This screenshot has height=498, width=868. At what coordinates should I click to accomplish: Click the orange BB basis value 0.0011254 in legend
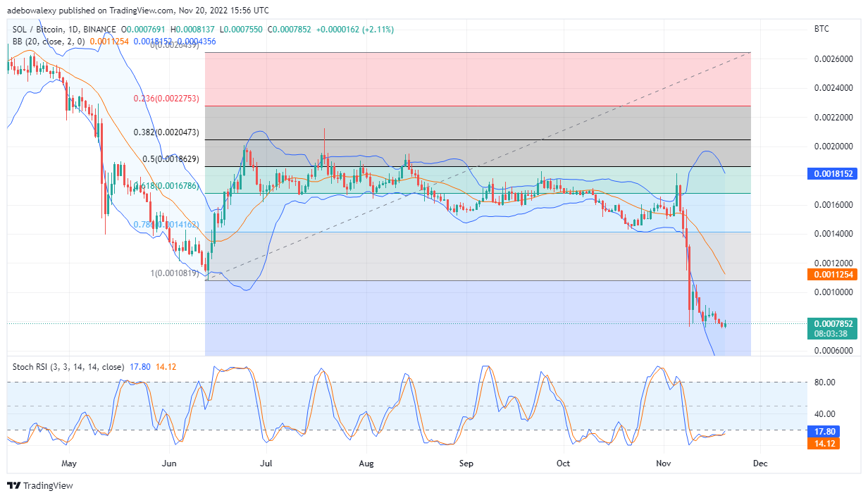point(108,42)
